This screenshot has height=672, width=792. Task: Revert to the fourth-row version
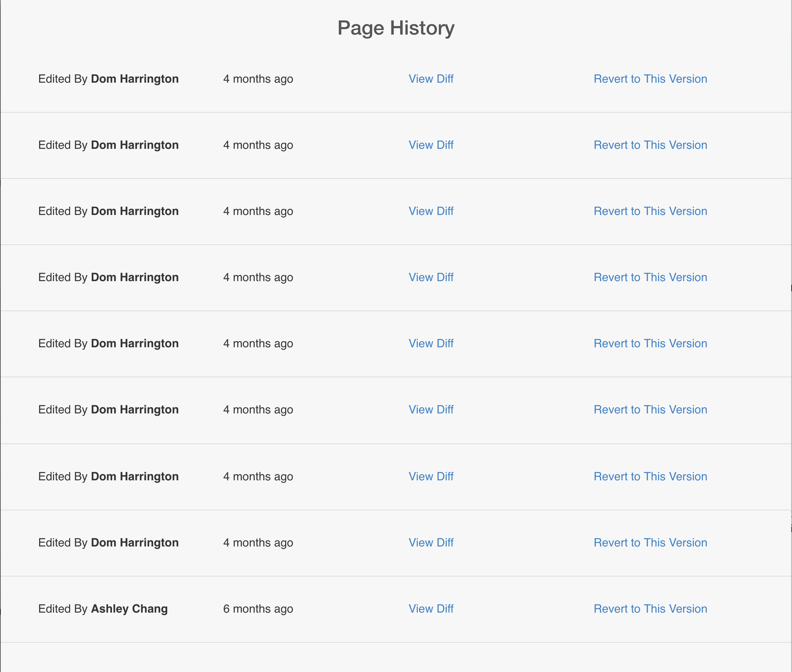(x=650, y=277)
